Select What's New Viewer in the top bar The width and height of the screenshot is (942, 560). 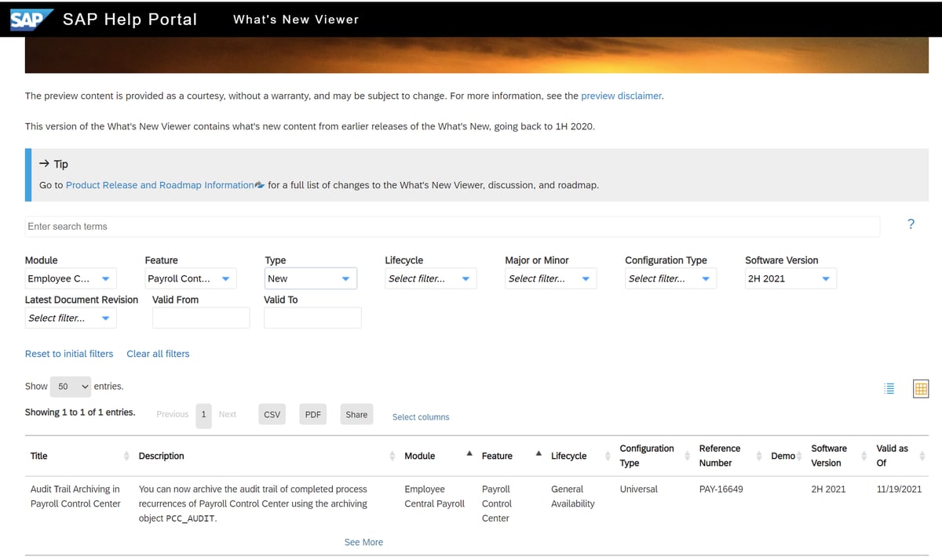296,19
